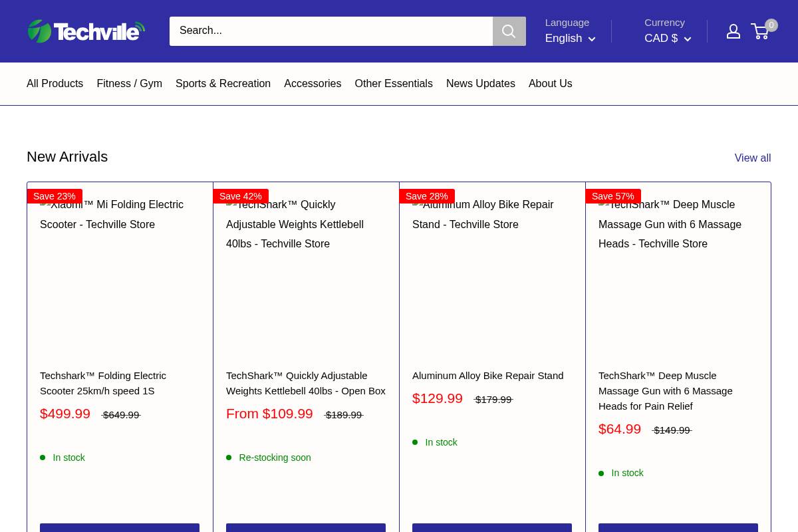Image resolution: width=798 pixels, height=532 pixels.
Task: Click the New Arrivals heading
Action: (67, 157)
